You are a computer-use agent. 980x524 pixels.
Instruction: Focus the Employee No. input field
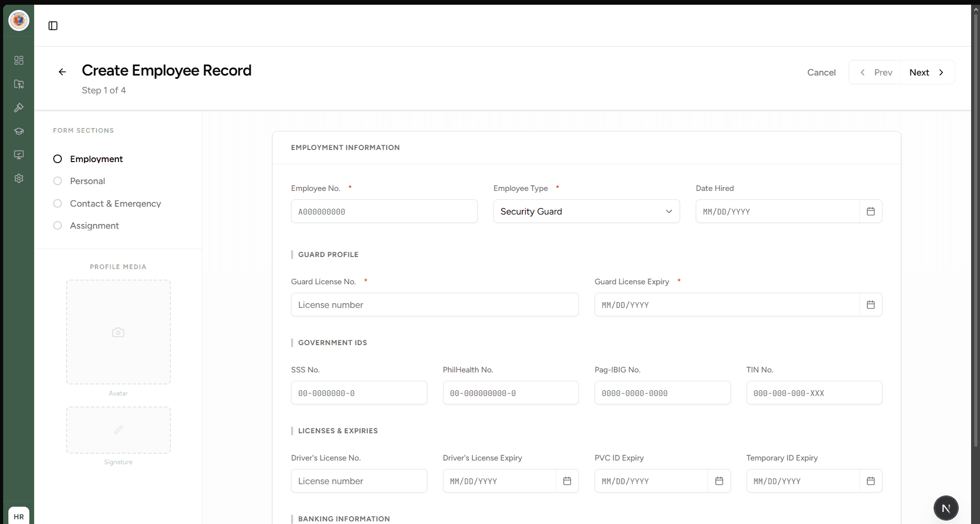[x=384, y=211]
